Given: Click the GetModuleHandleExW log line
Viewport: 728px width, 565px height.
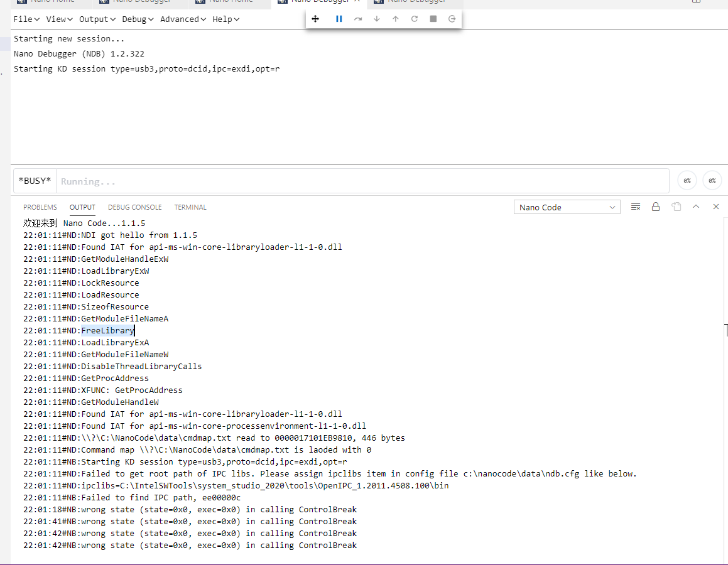Looking at the screenshot, I should pos(96,259).
